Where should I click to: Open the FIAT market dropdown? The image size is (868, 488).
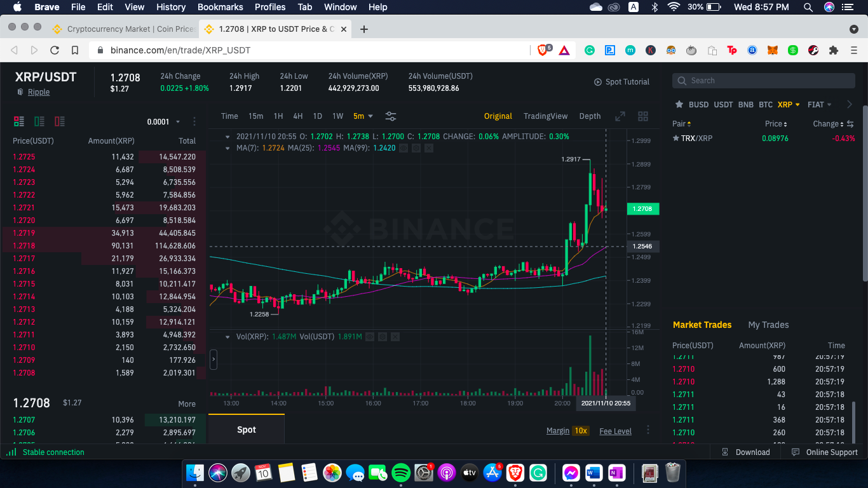click(x=820, y=105)
